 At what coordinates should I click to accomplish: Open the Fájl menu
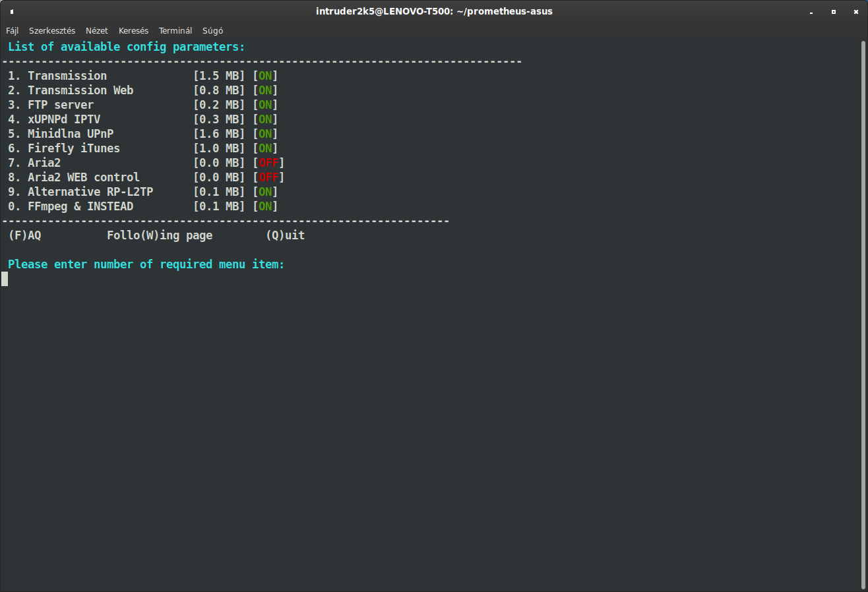pyautogui.click(x=13, y=30)
